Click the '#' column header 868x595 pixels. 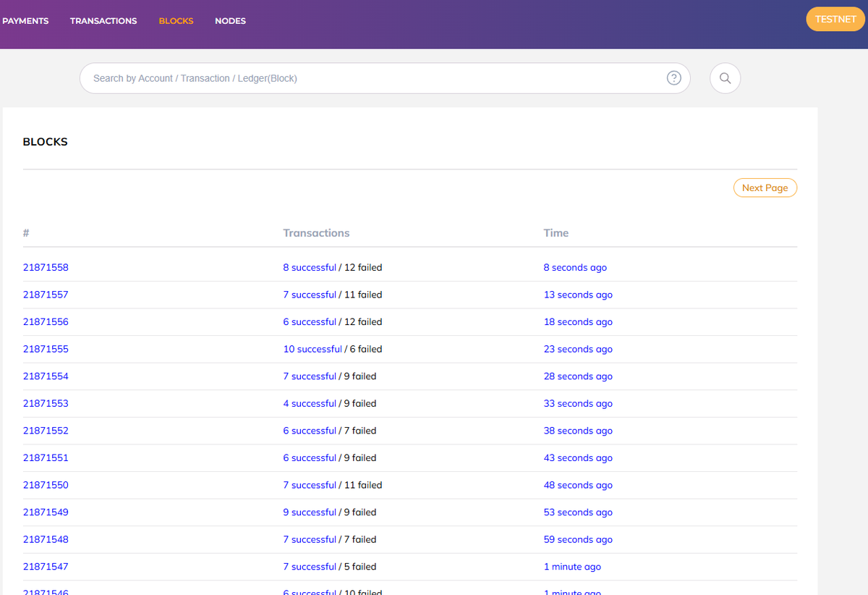pos(26,233)
